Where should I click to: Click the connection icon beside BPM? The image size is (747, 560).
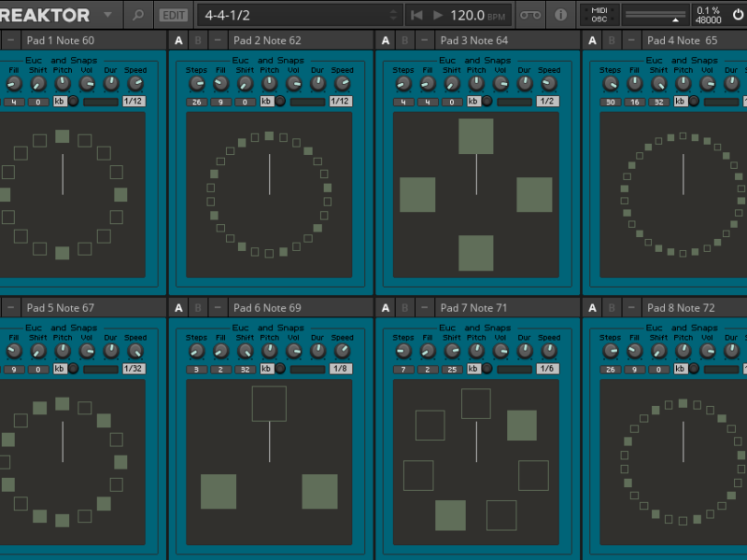tap(529, 15)
